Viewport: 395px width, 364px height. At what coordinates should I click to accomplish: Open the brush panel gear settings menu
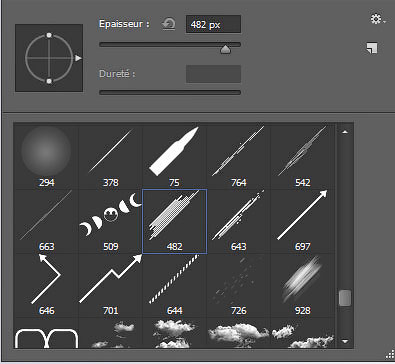[377, 19]
